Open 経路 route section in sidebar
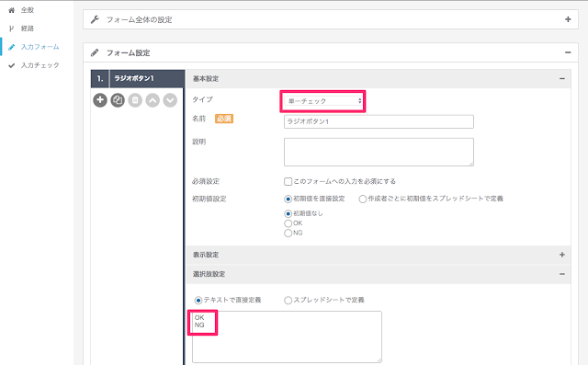Image resolution: width=588 pixels, height=365 pixels. coord(22,29)
